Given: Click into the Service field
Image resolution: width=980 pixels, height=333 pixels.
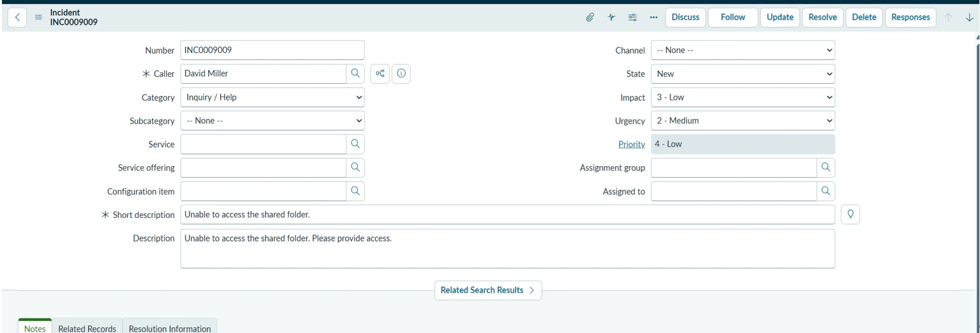Looking at the screenshot, I should tap(264, 144).
